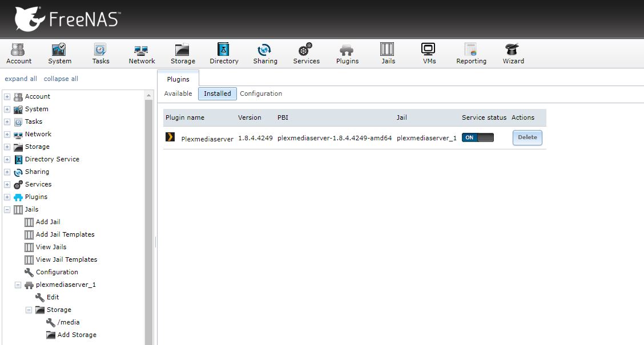Screen dimensions: 644x345
Task: Select Directory Service label in tree
Action: pyautogui.click(x=52, y=159)
